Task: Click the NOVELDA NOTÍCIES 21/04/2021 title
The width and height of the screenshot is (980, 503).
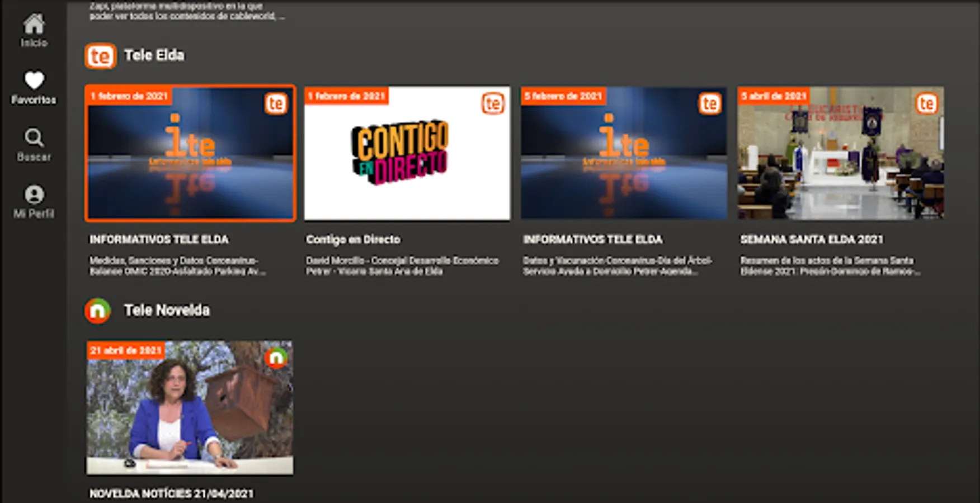Action: point(172,493)
